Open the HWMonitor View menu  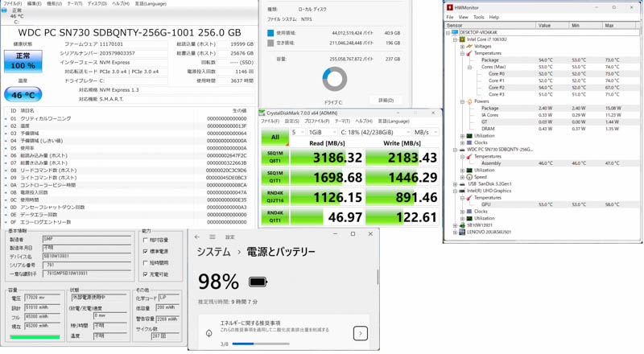[x=463, y=17]
